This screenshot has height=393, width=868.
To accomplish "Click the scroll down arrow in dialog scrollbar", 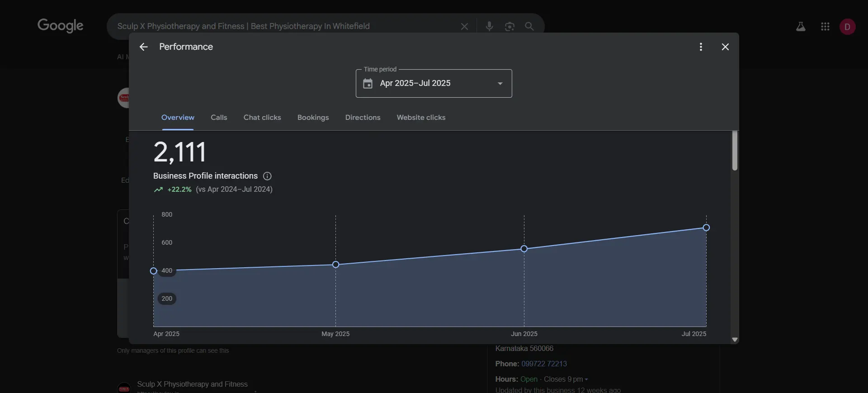I will tap(735, 340).
